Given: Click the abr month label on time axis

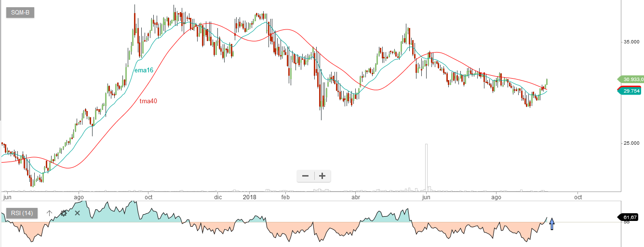Looking at the screenshot, I should tap(356, 197).
